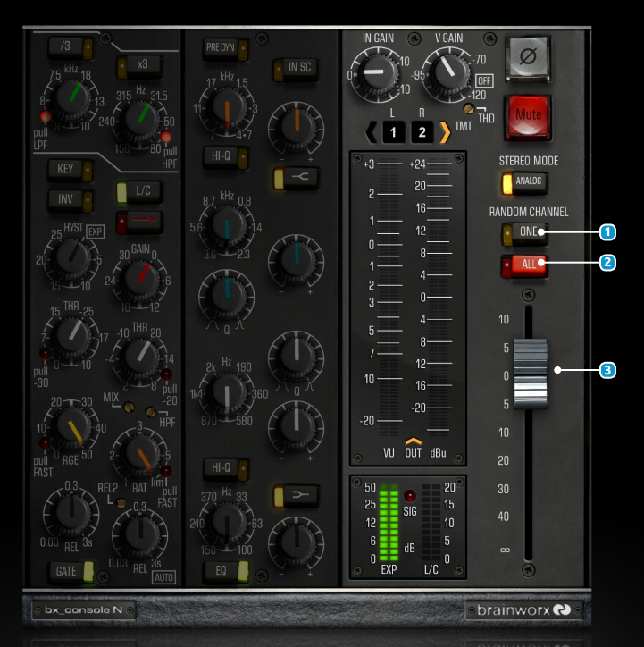Image resolution: width=644 pixels, height=647 pixels.
Task: Click the low band gain knob
Action: coord(296,544)
